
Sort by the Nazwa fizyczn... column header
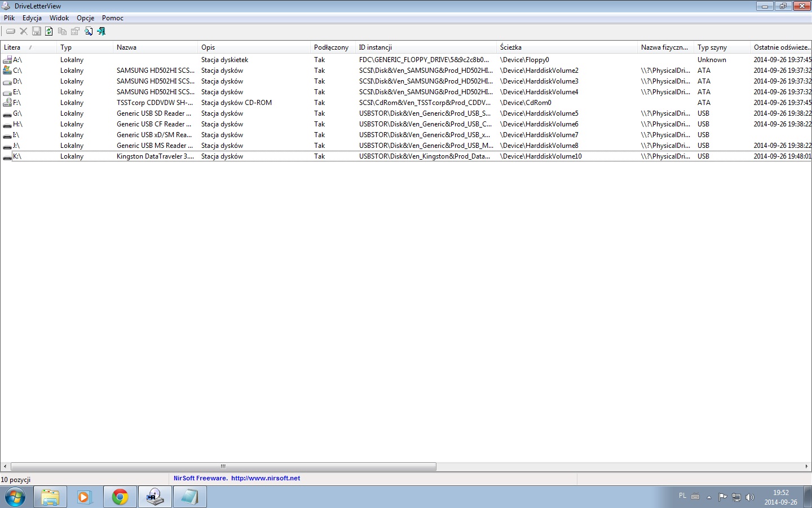pos(666,47)
